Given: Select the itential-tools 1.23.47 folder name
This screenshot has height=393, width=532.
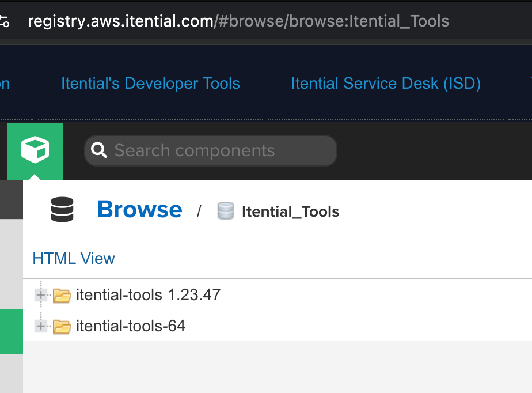Looking at the screenshot, I should coord(148,296).
